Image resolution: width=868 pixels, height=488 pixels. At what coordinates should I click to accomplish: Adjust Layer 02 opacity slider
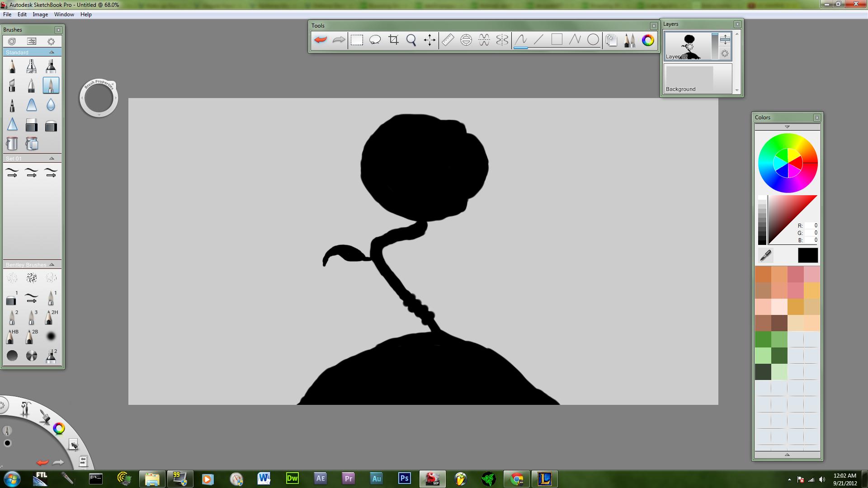(715, 46)
